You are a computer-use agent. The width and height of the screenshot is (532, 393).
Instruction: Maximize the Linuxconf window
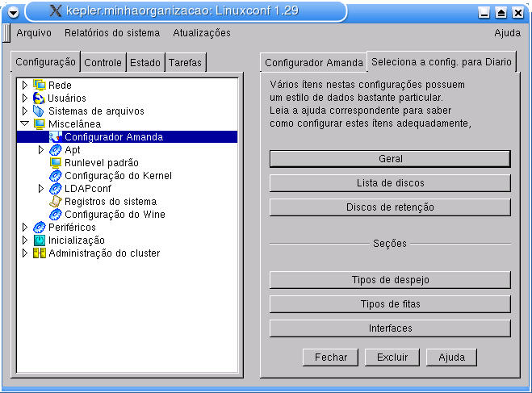pos(501,13)
